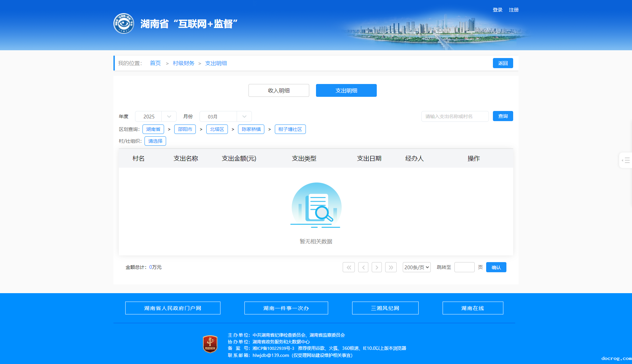Open the 登录 login link
The image size is (632, 364).
point(497,10)
